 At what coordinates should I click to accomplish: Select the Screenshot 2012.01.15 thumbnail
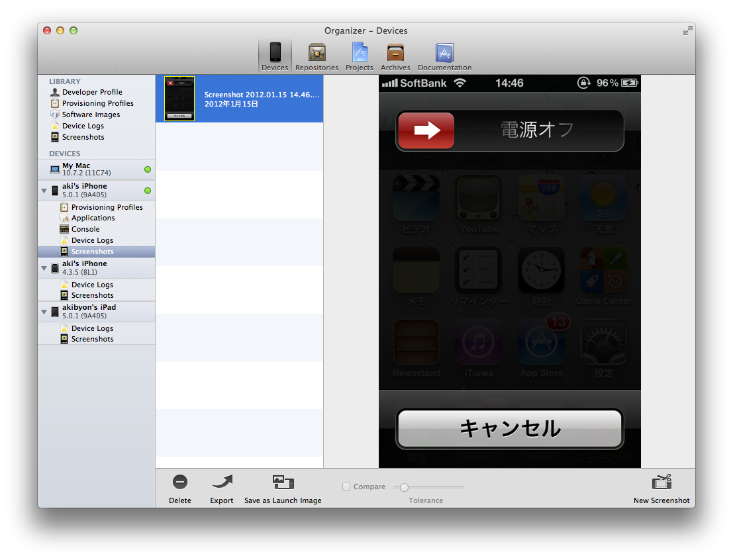click(x=179, y=99)
